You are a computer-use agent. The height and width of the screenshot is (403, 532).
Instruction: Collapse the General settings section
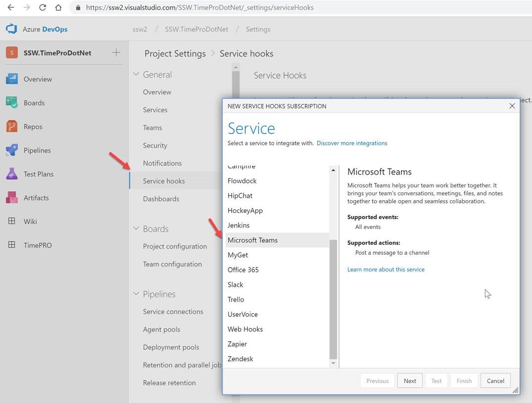click(136, 75)
